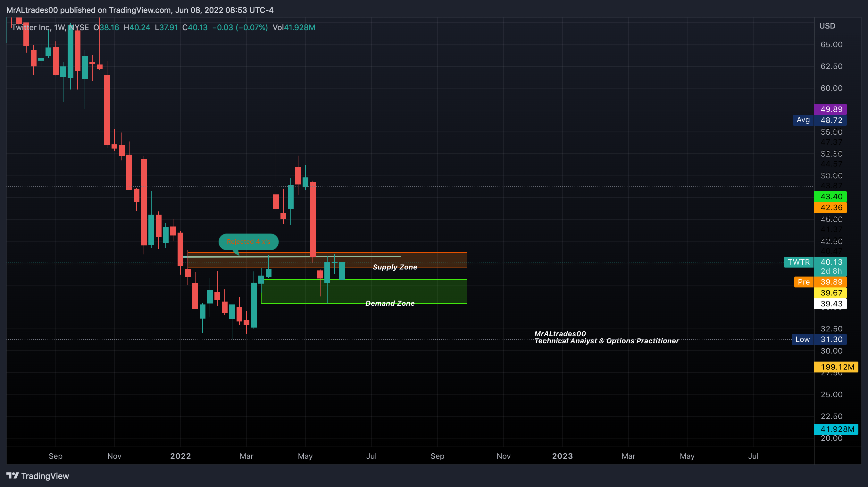Click the C40.13 close value in header
The width and height of the screenshot is (868, 487).
[195, 27]
